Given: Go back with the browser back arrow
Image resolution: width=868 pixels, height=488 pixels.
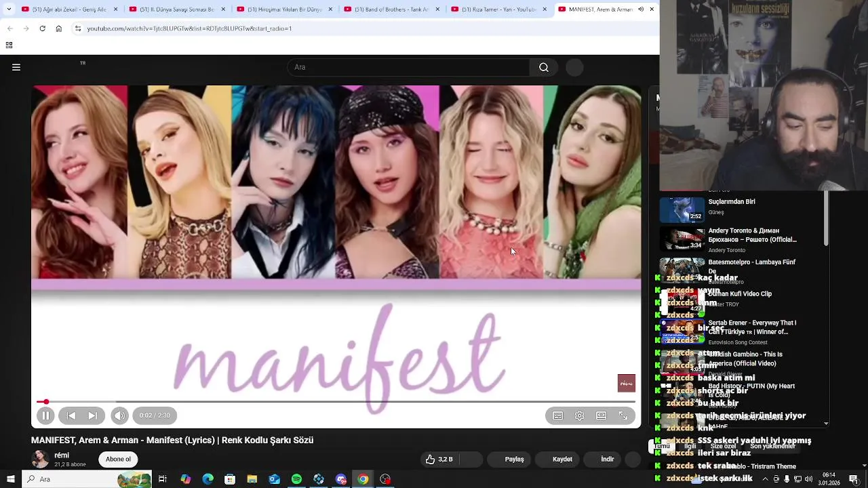Looking at the screenshot, I should 9,28.
